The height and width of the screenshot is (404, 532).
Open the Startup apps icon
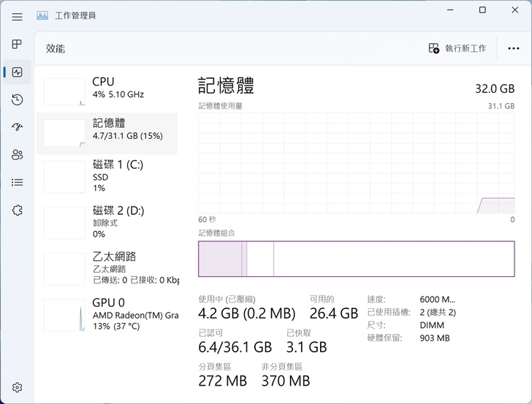[x=18, y=127]
